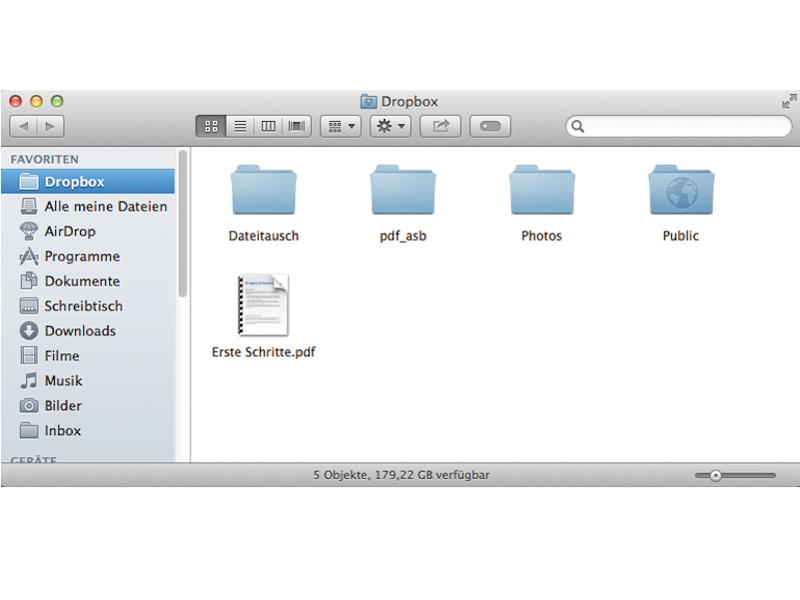Select the Dateitausch folder
The width and height of the screenshot is (800, 600).
[x=264, y=203]
